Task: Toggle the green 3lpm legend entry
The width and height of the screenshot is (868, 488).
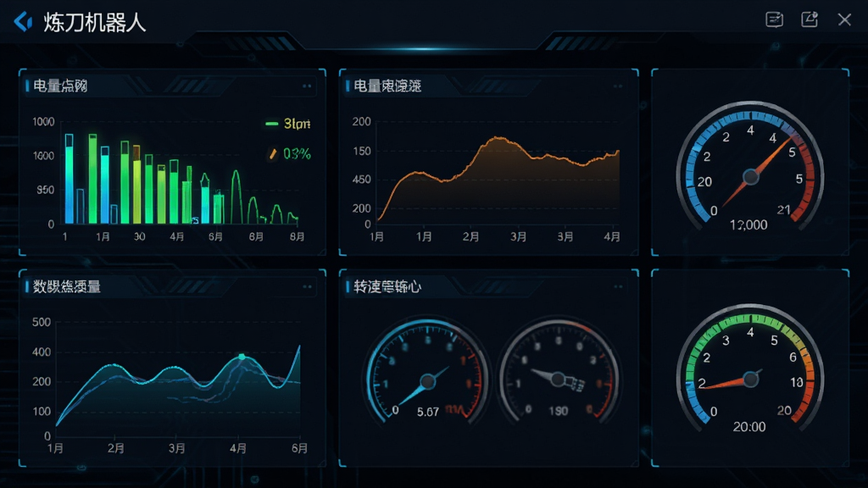Action: [288, 124]
